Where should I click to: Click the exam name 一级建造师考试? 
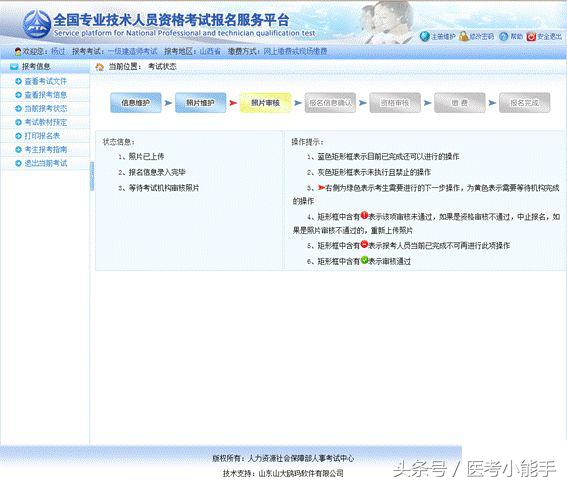click(x=132, y=51)
